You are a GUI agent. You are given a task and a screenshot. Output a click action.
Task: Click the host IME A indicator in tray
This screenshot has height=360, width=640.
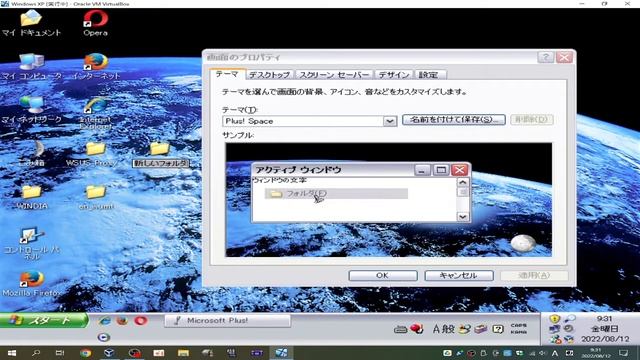coord(555,353)
